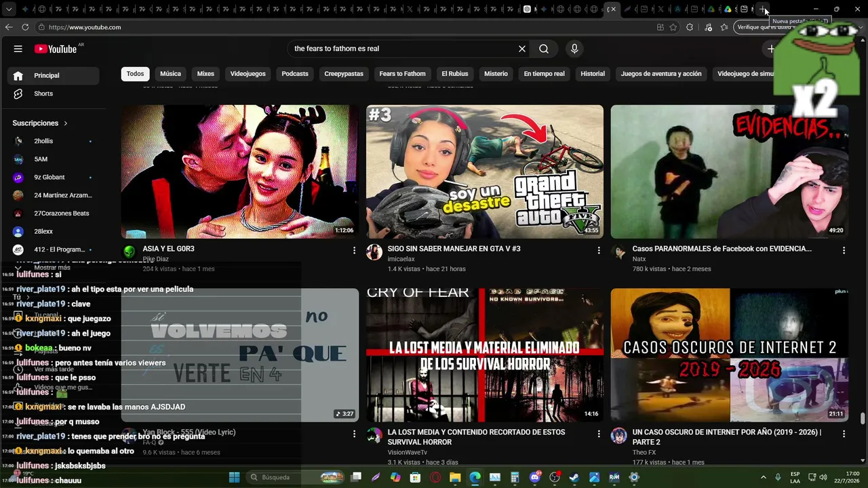The height and width of the screenshot is (488, 868).
Task: Open the Natx channel avatar
Action: [619, 253]
